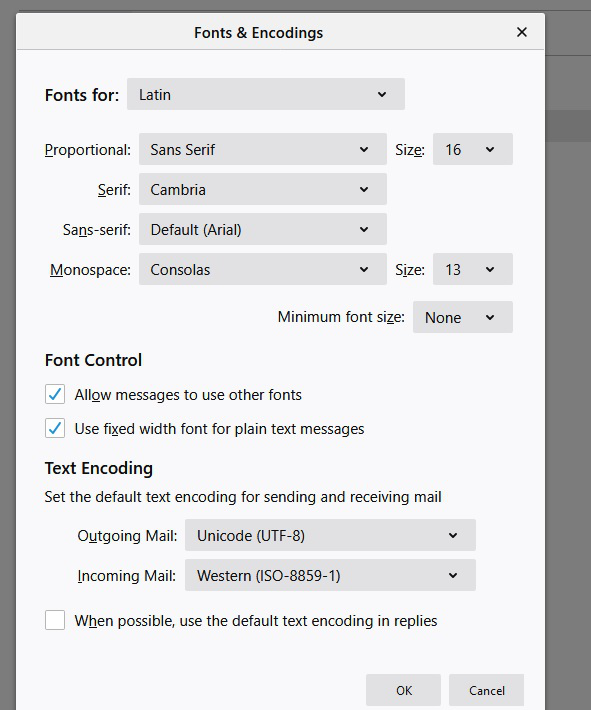Click the chevron arrow of Minimum font size

[x=490, y=317]
